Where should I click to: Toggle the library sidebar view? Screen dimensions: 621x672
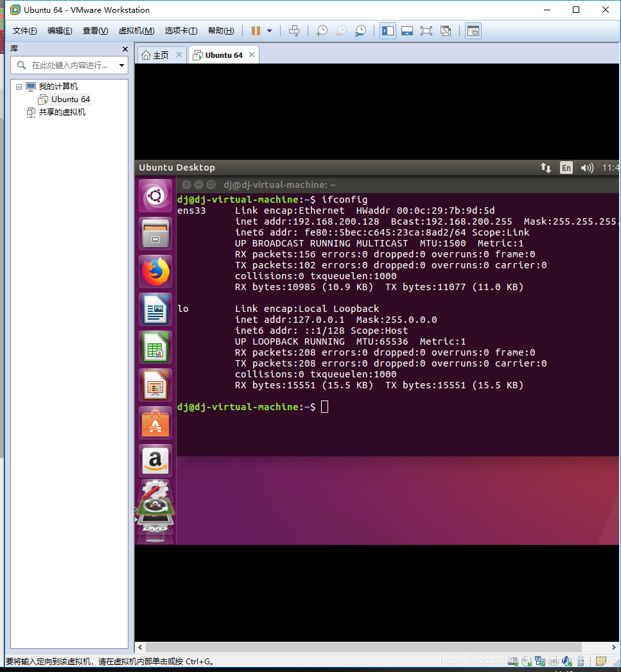click(x=388, y=31)
